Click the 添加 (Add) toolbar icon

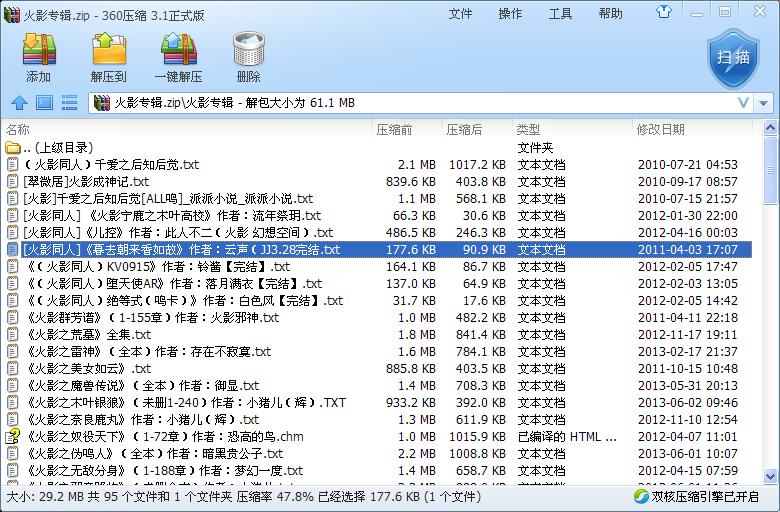38,56
